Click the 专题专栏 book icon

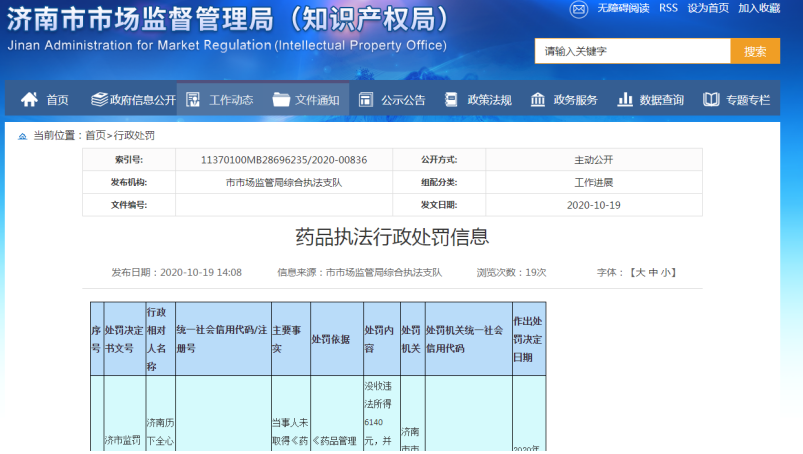click(x=711, y=100)
